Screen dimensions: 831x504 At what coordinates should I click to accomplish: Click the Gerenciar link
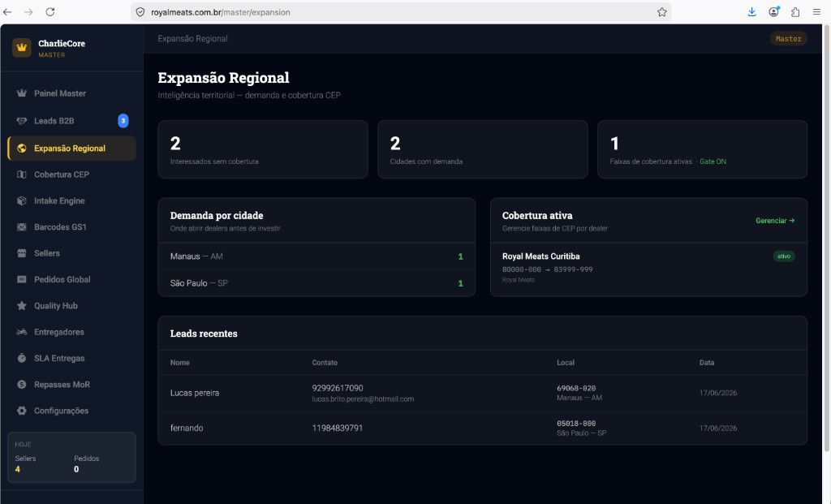pos(775,221)
